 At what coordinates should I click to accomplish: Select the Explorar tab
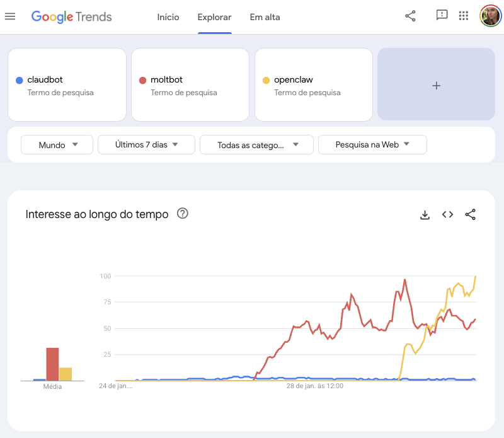pos(214,17)
